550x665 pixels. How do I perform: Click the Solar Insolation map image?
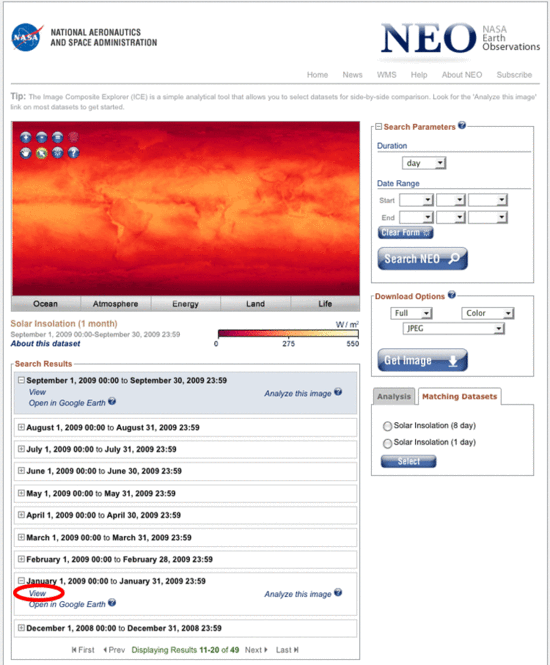(186, 208)
